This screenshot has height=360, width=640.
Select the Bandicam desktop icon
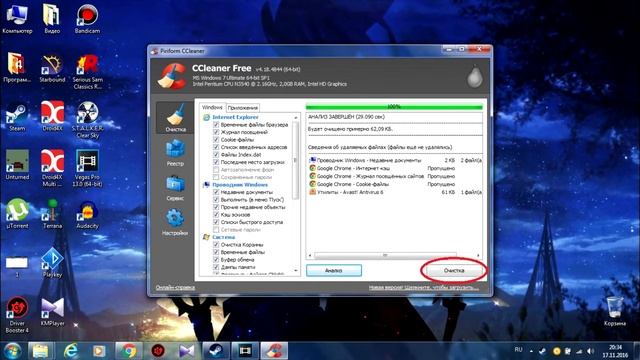click(x=87, y=19)
